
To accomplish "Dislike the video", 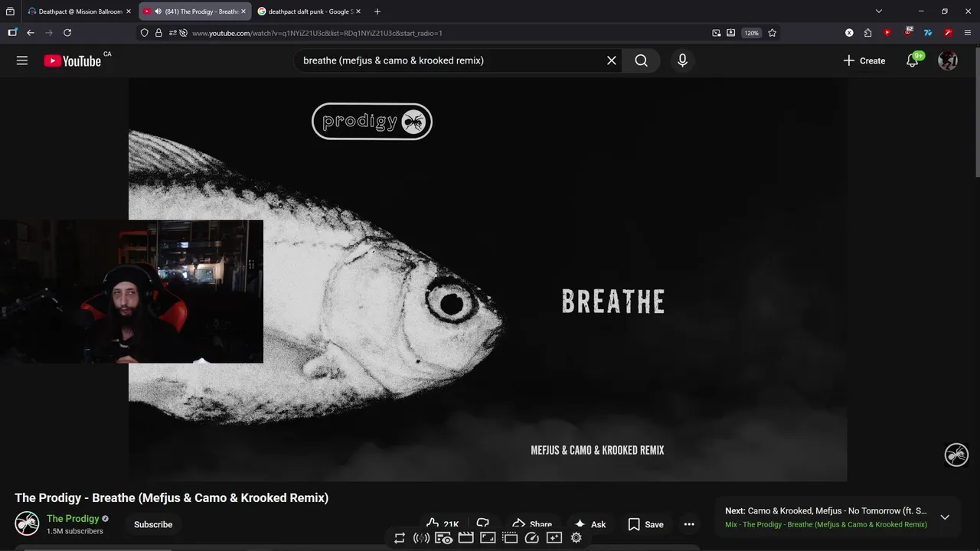I will point(482,524).
